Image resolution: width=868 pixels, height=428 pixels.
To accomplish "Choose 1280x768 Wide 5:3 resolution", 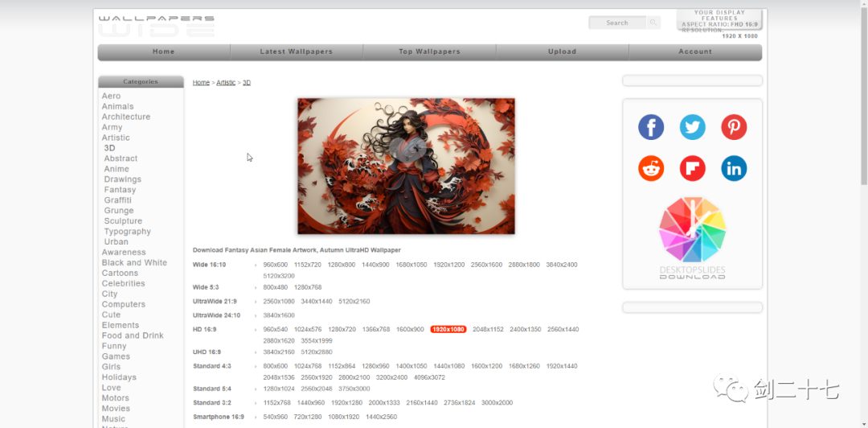I will (x=308, y=288).
